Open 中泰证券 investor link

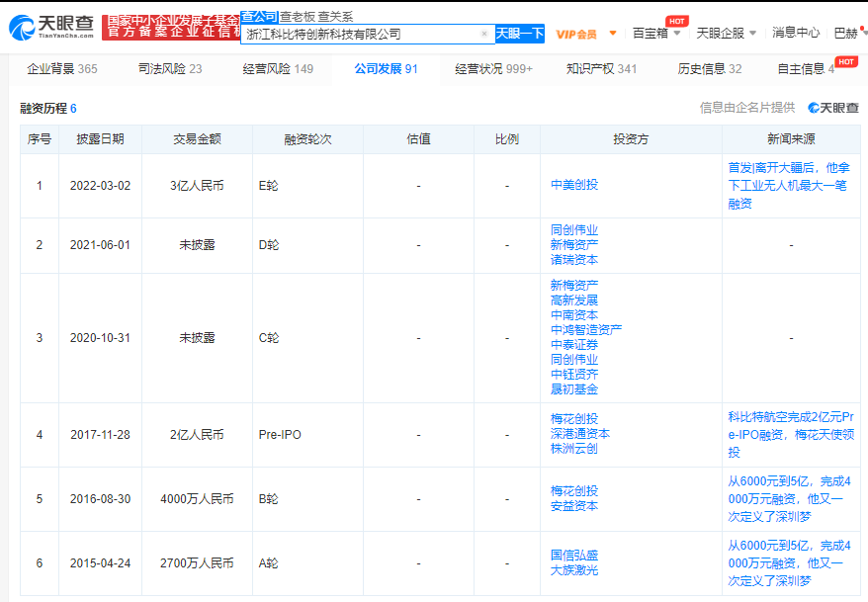coord(574,345)
